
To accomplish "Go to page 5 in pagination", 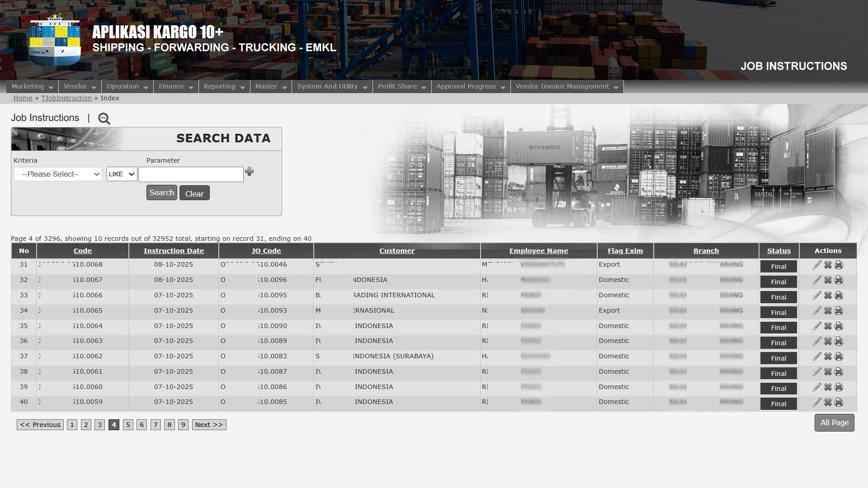I will (x=128, y=425).
